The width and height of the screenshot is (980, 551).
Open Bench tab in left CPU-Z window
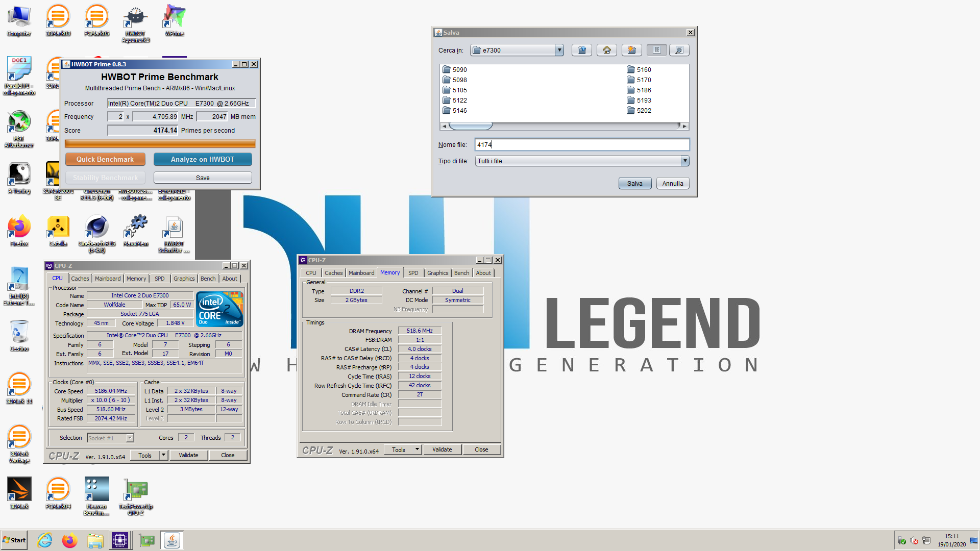click(x=208, y=279)
